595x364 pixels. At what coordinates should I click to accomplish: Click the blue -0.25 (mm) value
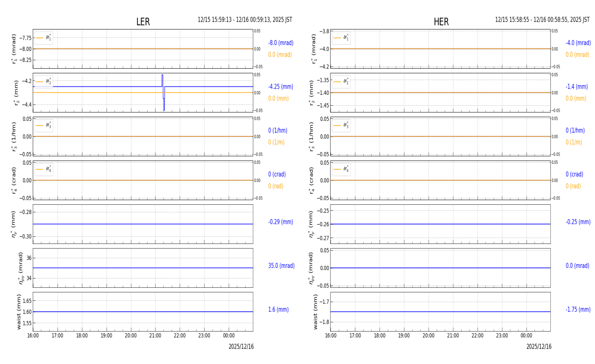click(x=578, y=222)
